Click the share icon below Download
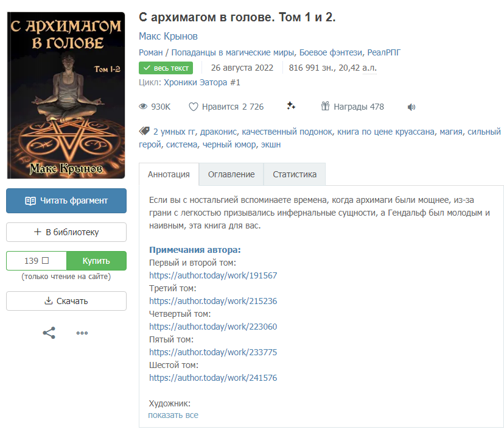Screen dimensions: 504x432 [x=49, y=333]
